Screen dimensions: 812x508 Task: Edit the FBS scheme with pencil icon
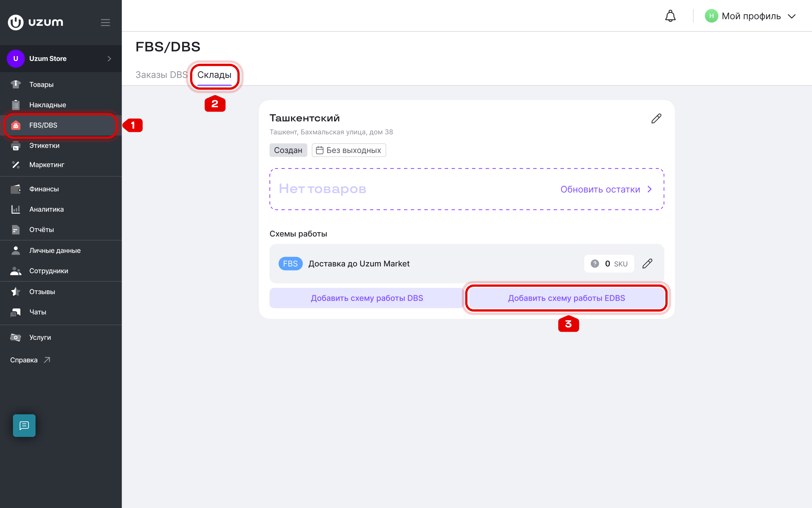[x=647, y=264]
